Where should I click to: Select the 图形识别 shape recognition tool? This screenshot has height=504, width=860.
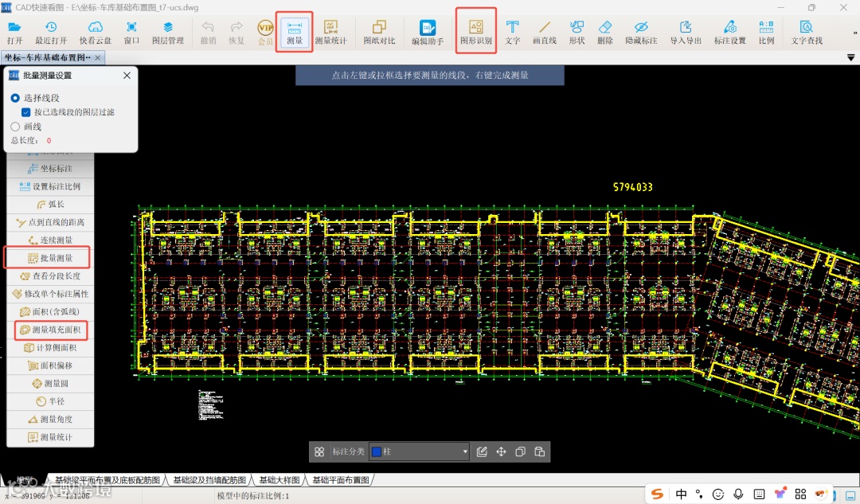476,32
